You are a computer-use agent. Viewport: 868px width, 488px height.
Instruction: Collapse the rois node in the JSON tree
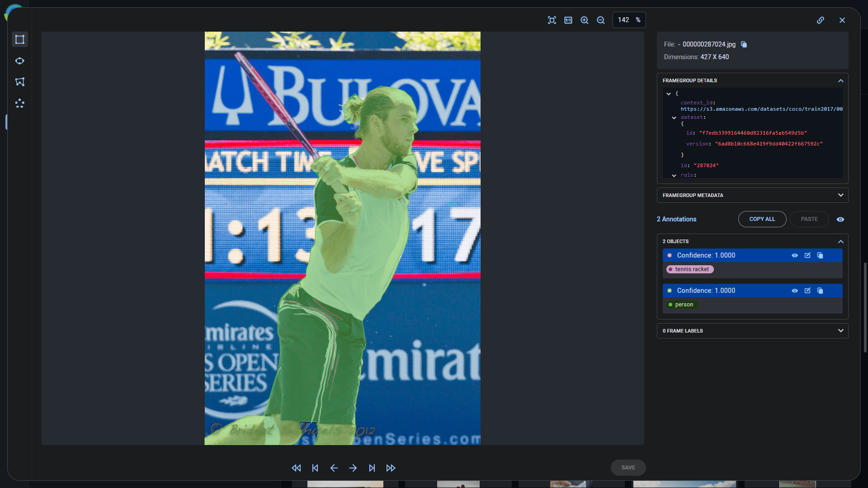(675, 175)
